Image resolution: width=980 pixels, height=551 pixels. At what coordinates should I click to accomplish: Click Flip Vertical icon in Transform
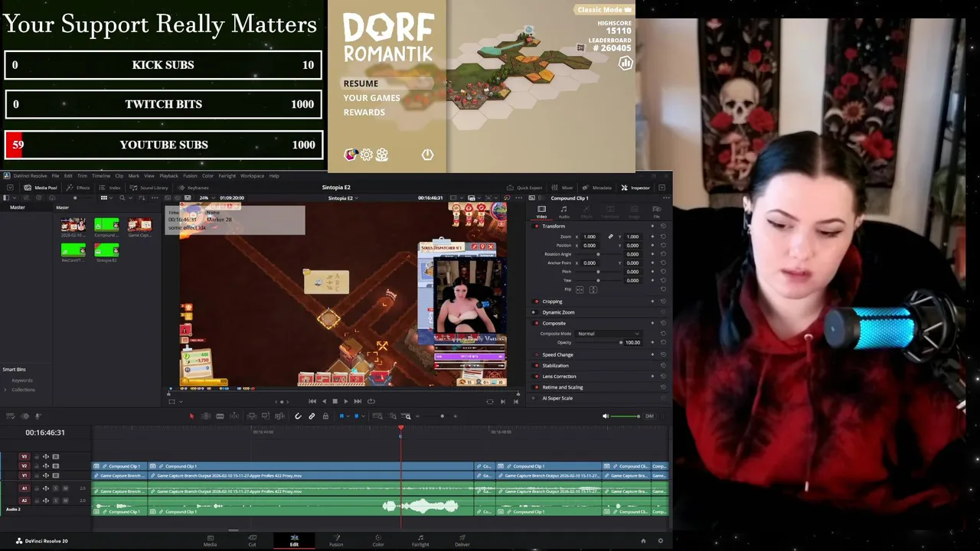(x=593, y=289)
